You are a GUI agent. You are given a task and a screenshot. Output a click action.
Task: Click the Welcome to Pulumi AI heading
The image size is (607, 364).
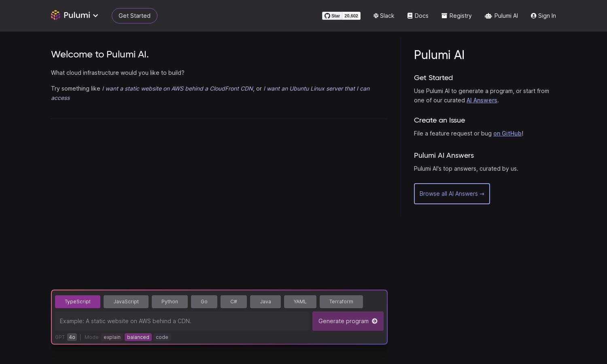[x=100, y=55]
